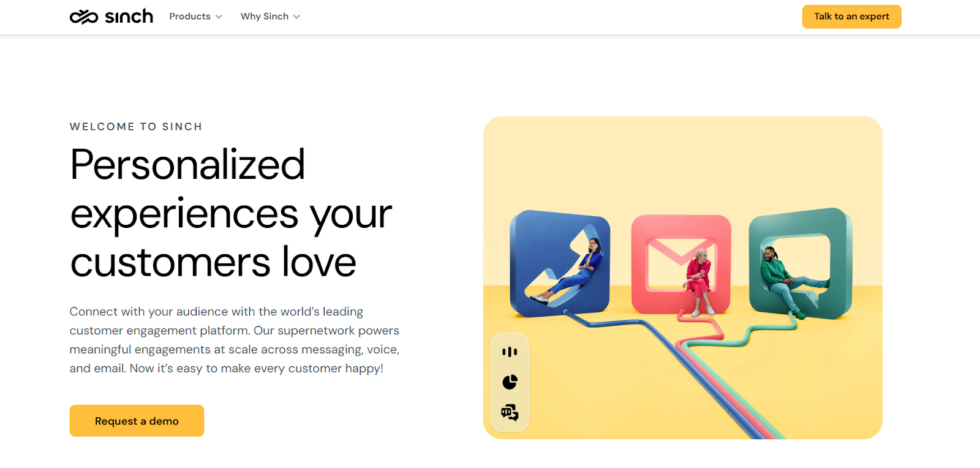Open the Products menu
Viewport: 980px width, 468px height.
pos(195,17)
